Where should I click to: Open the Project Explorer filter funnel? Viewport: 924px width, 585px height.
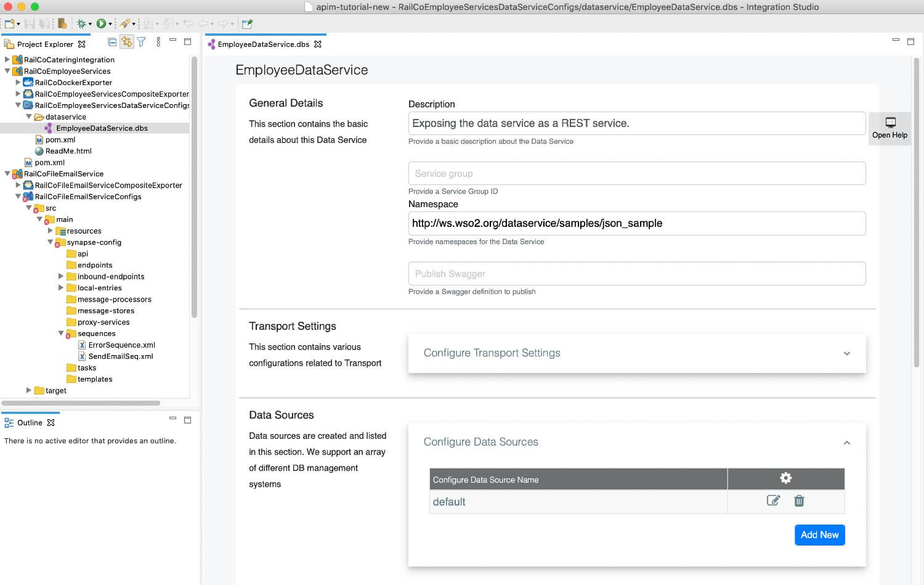(141, 41)
